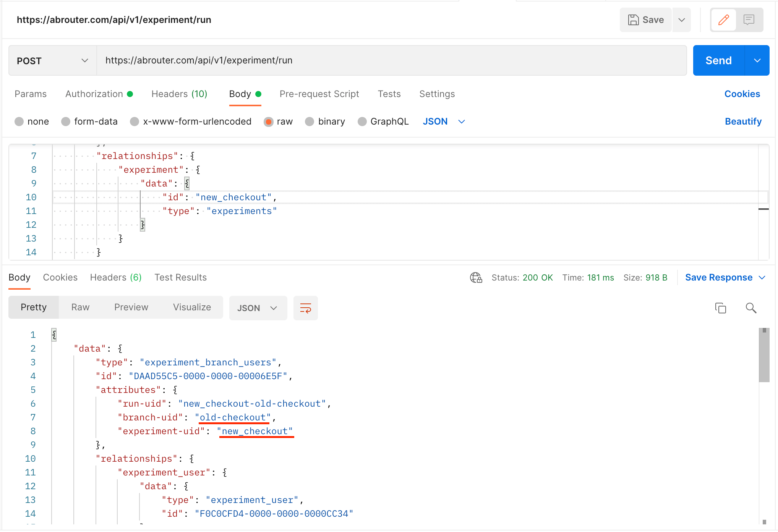Send the request

tap(718, 61)
